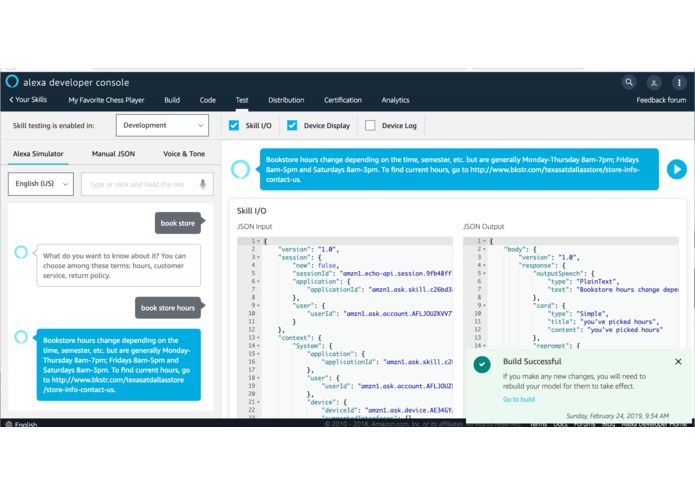Image resolution: width=695 pixels, height=494 pixels.
Task: Click the 'What do you want to know' response
Action: [118, 265]
